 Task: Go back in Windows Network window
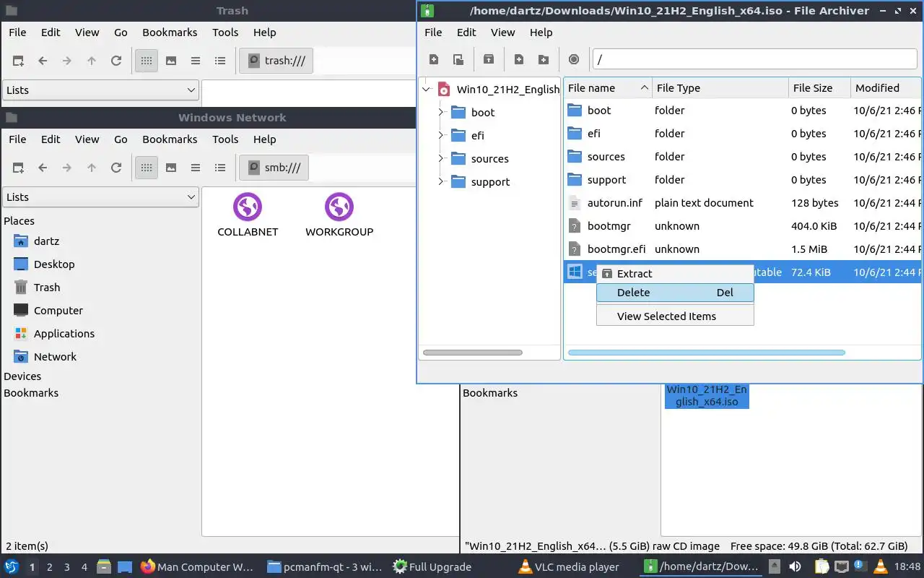pyautogui.click(x=43, y=168)
